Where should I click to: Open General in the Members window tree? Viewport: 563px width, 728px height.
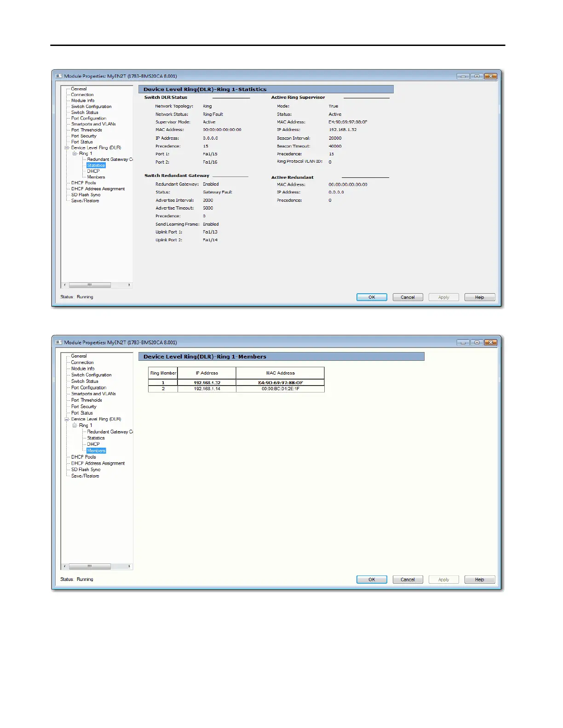(x=79, y=356)
